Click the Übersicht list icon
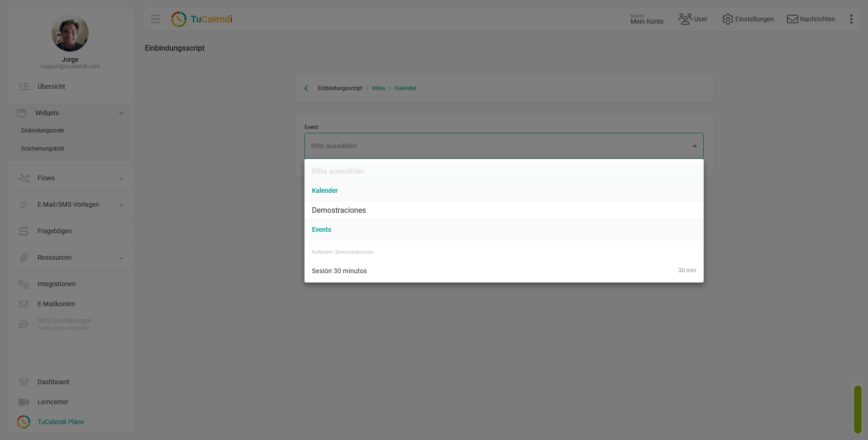Image resolution: width=868 pixels, height=440 pixels. point(24,86)
